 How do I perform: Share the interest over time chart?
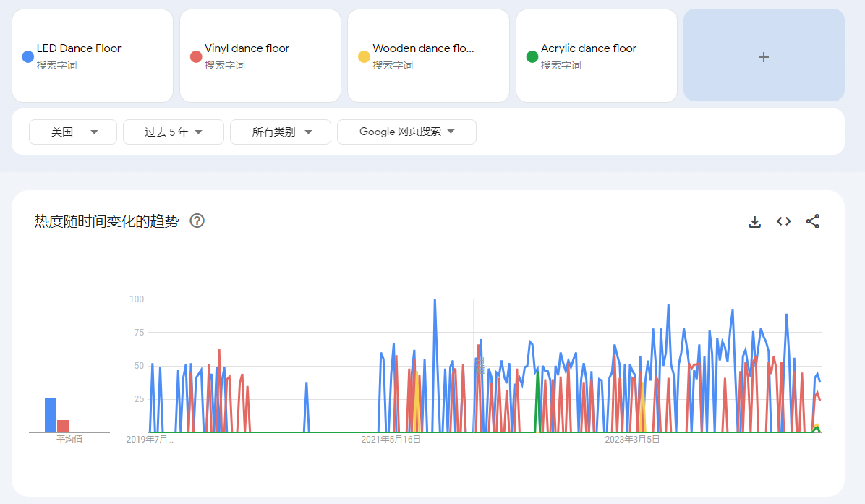812,222
